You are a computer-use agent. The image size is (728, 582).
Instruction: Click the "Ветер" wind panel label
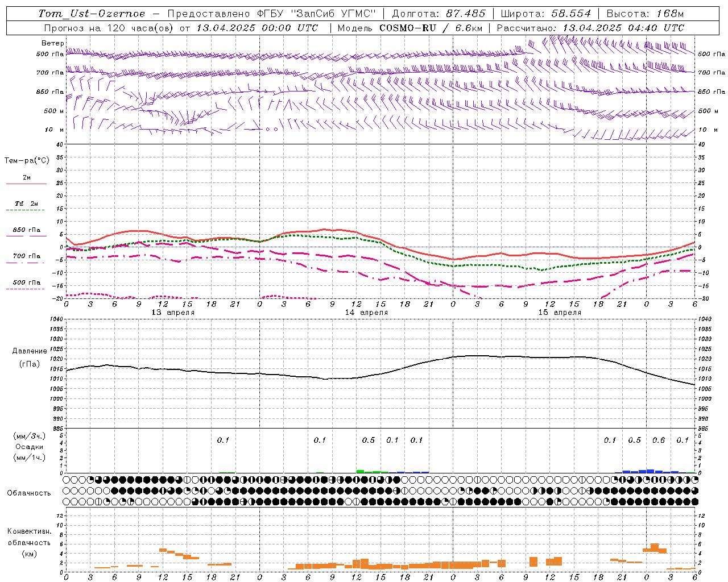coord(52,43)
